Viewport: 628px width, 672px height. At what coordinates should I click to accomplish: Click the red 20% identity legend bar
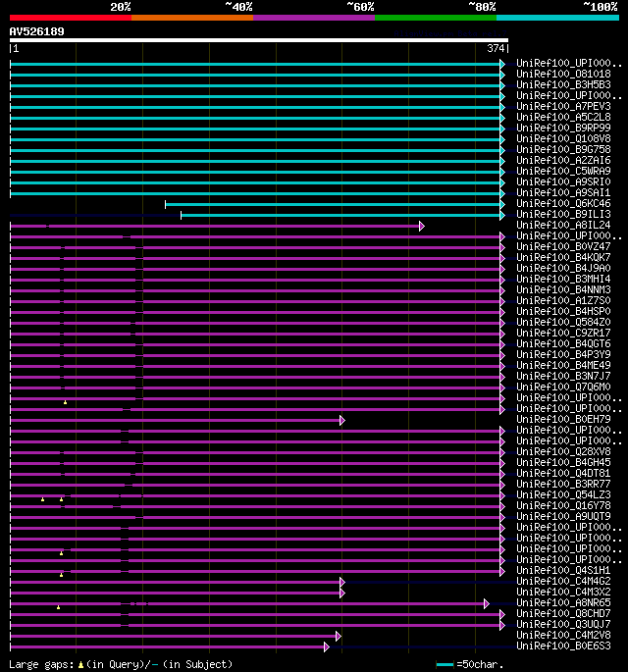pyautogui.click(x=71, y=18)
